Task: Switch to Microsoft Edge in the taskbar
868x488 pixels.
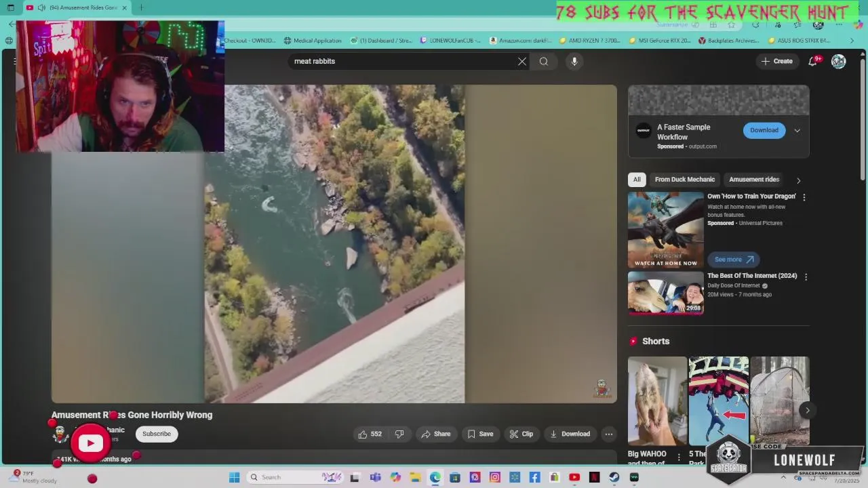Action: [435, 477]
